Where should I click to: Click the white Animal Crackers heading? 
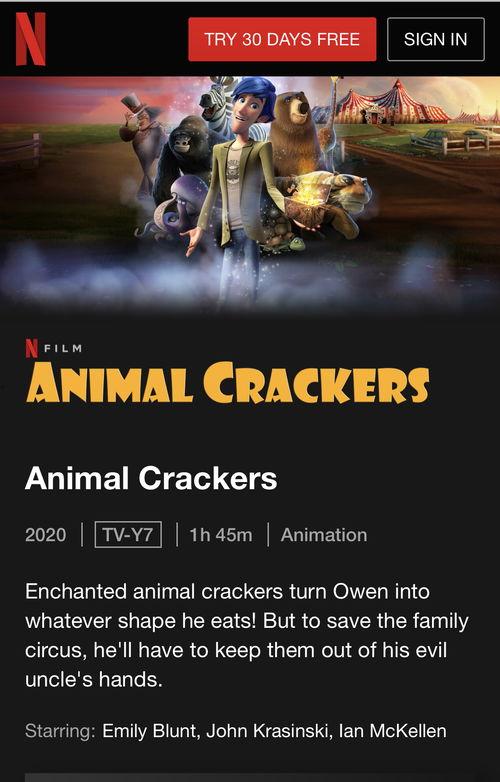pyautogui.click(x=151, y=478)
